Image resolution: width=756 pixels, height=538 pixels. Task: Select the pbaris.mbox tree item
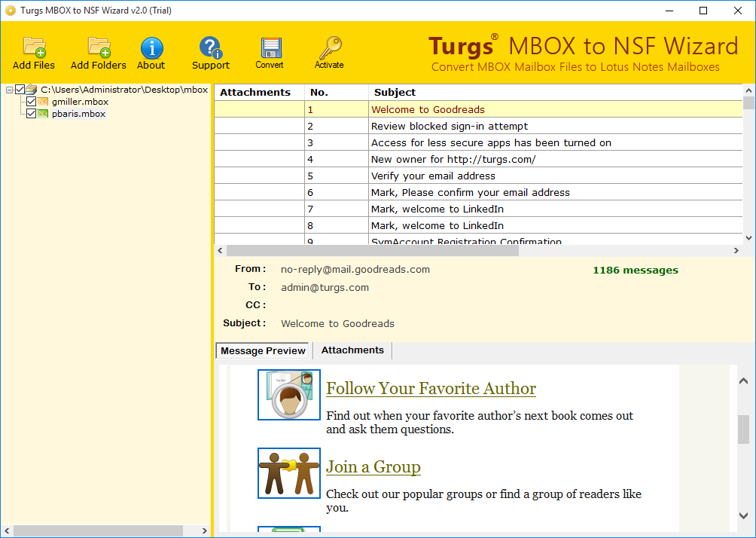coord(78,114)
